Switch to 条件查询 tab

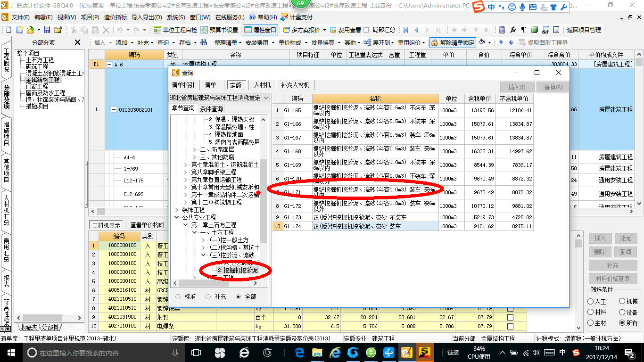click(211, 108)
